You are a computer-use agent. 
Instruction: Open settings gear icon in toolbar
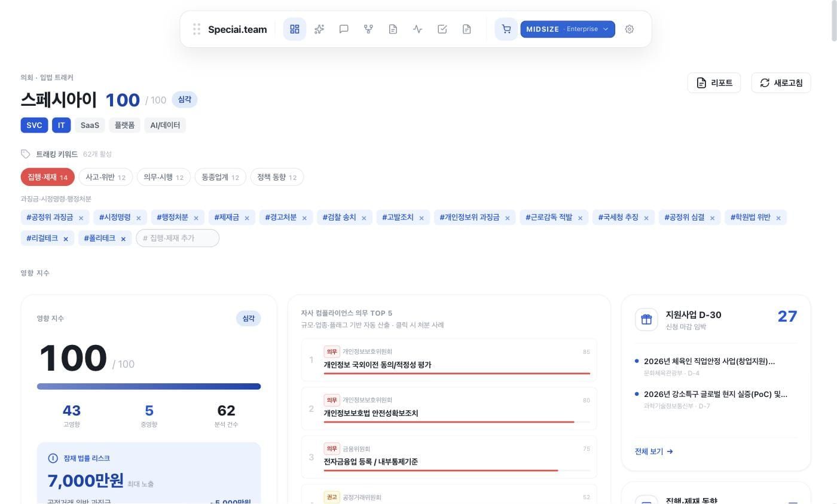click(x=629, y=29)
